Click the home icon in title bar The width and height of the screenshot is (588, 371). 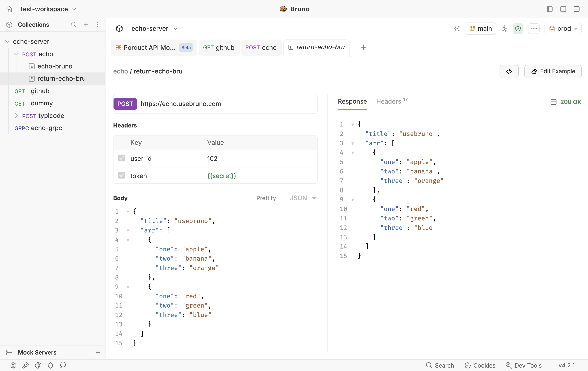[9, 9]
